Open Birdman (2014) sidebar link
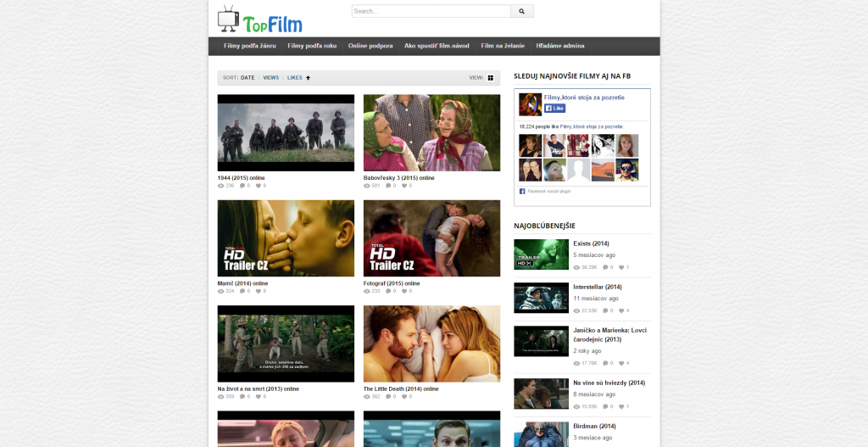 tap(594, 426)
